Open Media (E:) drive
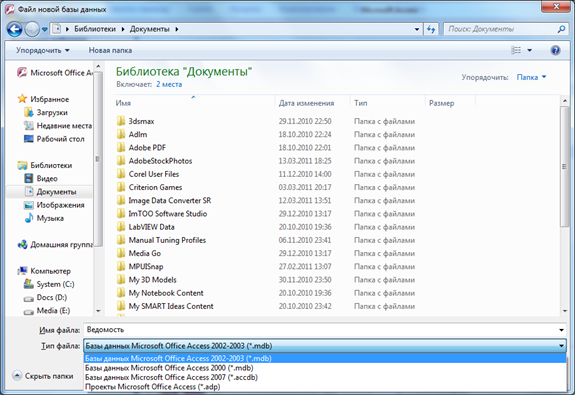 (x=47, y=311)
